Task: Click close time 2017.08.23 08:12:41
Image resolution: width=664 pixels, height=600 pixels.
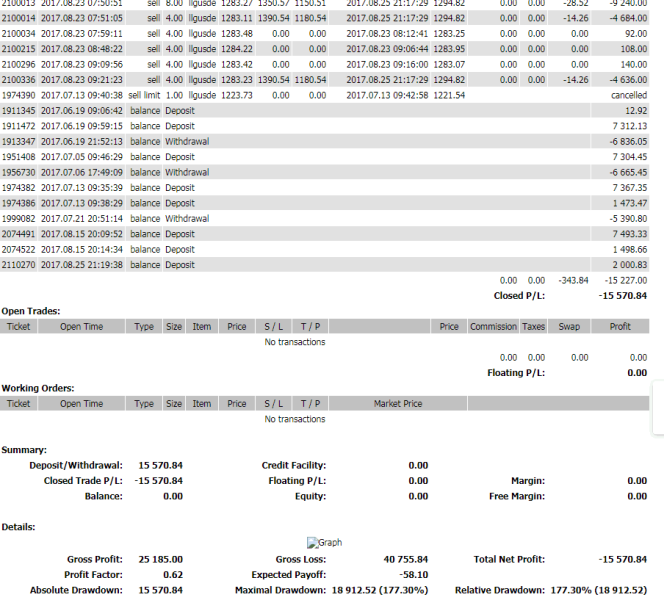Action: pyautogui.click(x=387, y=33)
